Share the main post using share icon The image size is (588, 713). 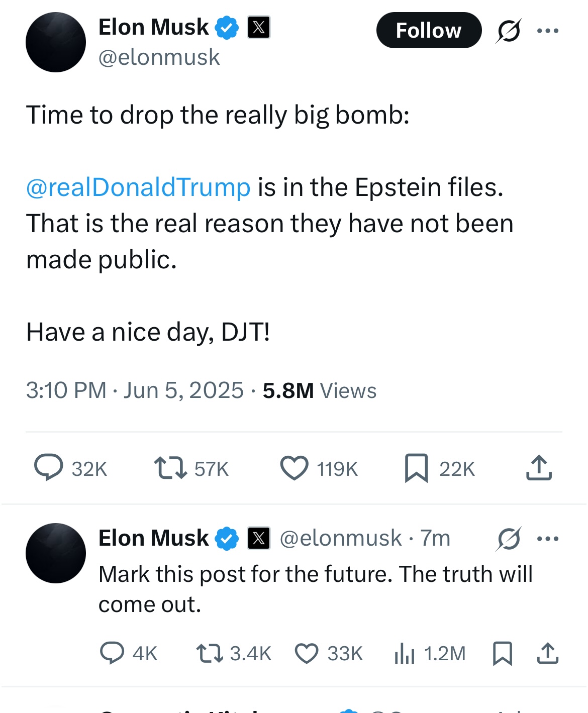539,468
